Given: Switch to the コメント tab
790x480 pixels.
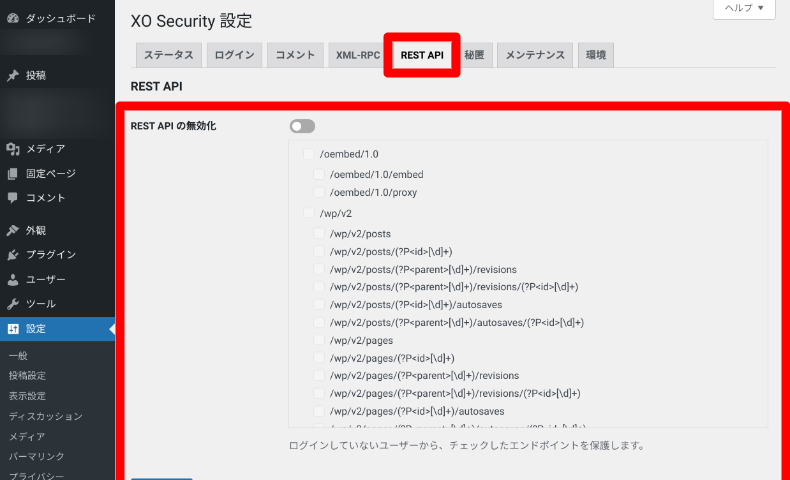Looking at the screenshot, I should point(295,55).
